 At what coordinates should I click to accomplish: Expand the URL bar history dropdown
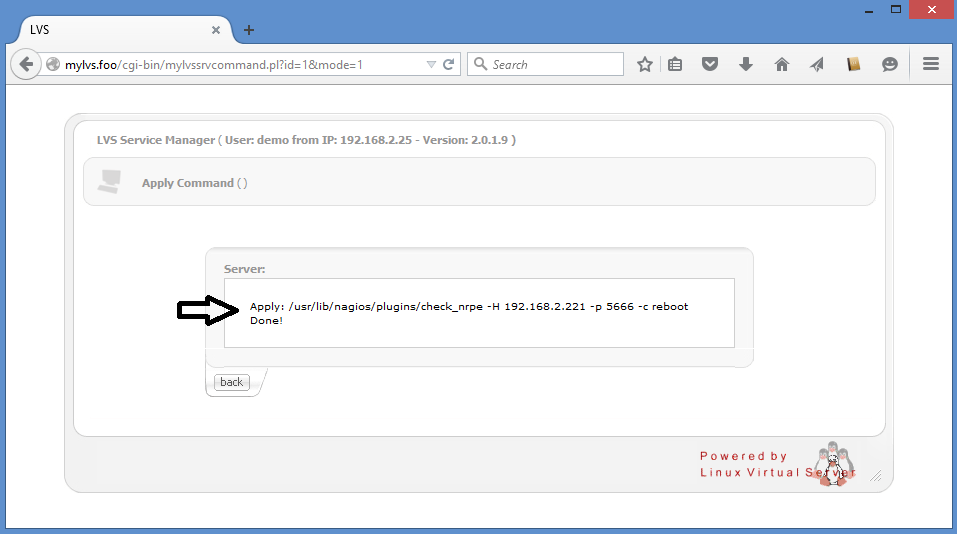[431, 64]
